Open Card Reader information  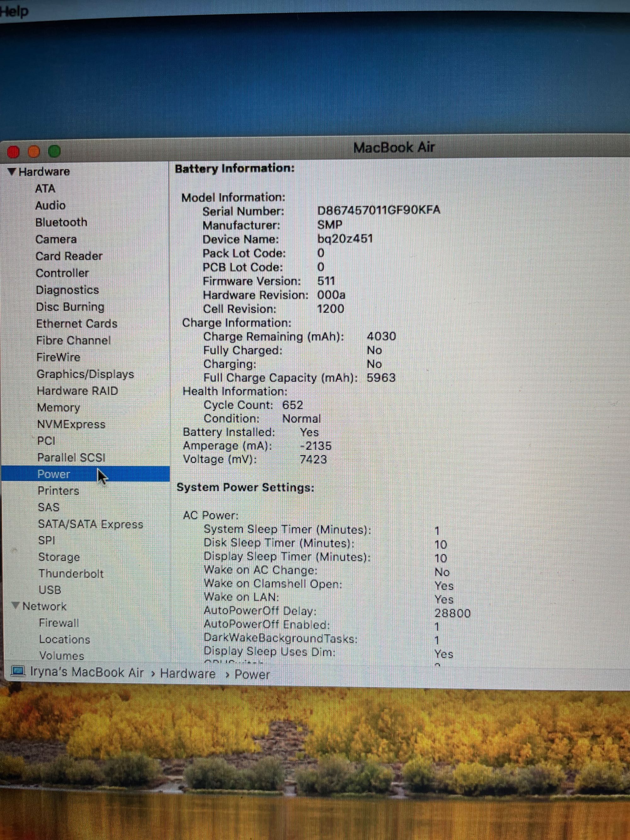[69, 256]
